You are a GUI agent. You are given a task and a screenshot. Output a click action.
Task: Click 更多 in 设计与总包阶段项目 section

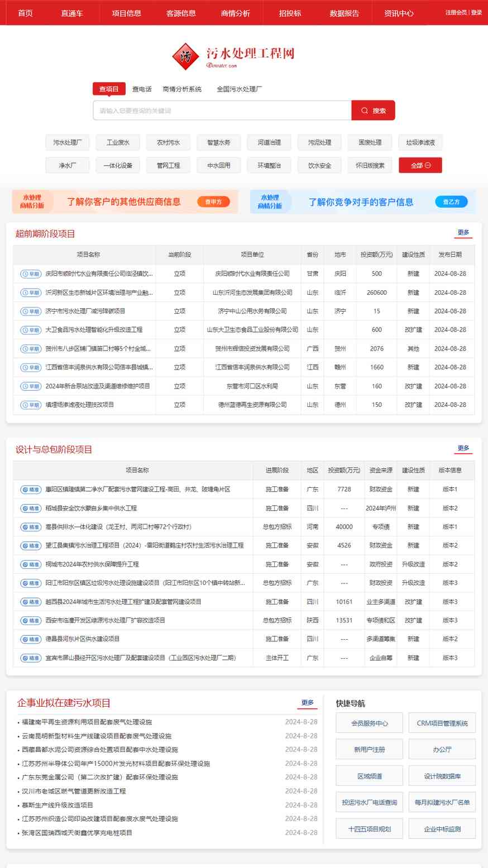tap(463, 448)
